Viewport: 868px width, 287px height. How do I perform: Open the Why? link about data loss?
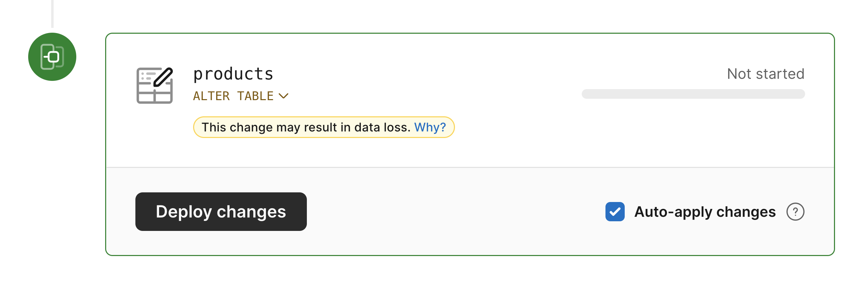tap(430, 127)
